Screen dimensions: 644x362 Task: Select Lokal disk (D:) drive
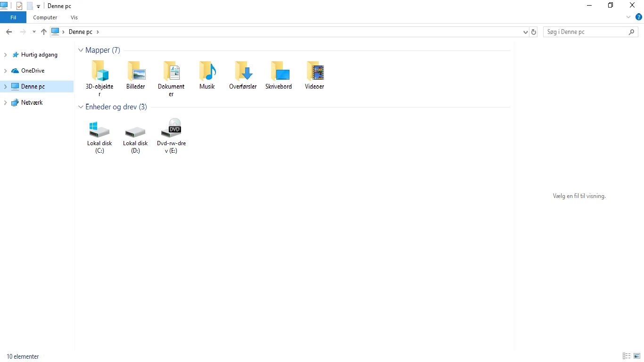(x=135, y=136)
